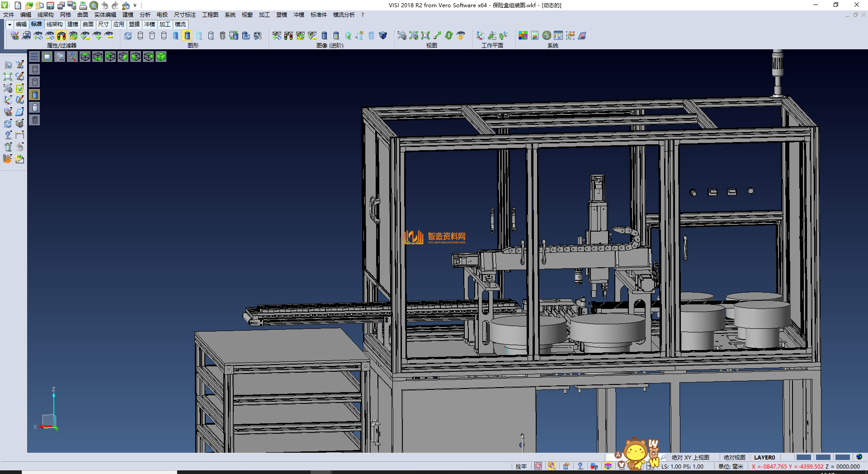Click the smiley eye view icon
The height and width of the screenshot is (474, 868).
(x=461, y=36)
